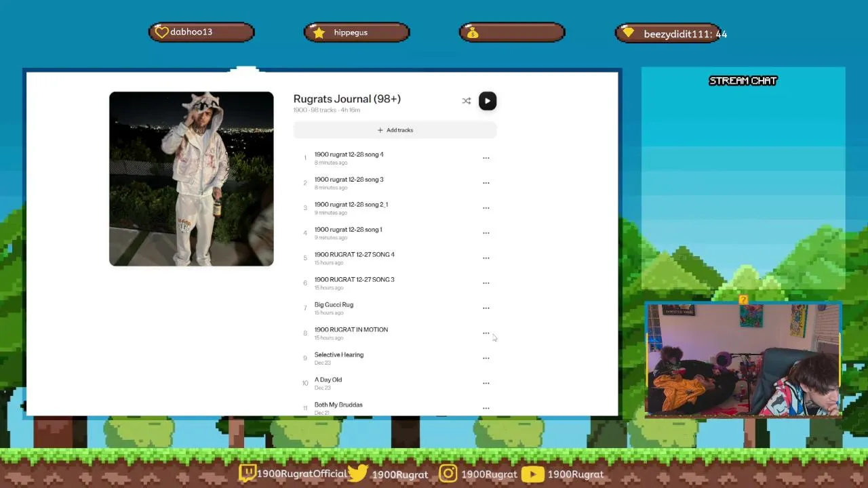Open options for Both My Bruddas track
The image size is (868, 488).
pos(486,409)
